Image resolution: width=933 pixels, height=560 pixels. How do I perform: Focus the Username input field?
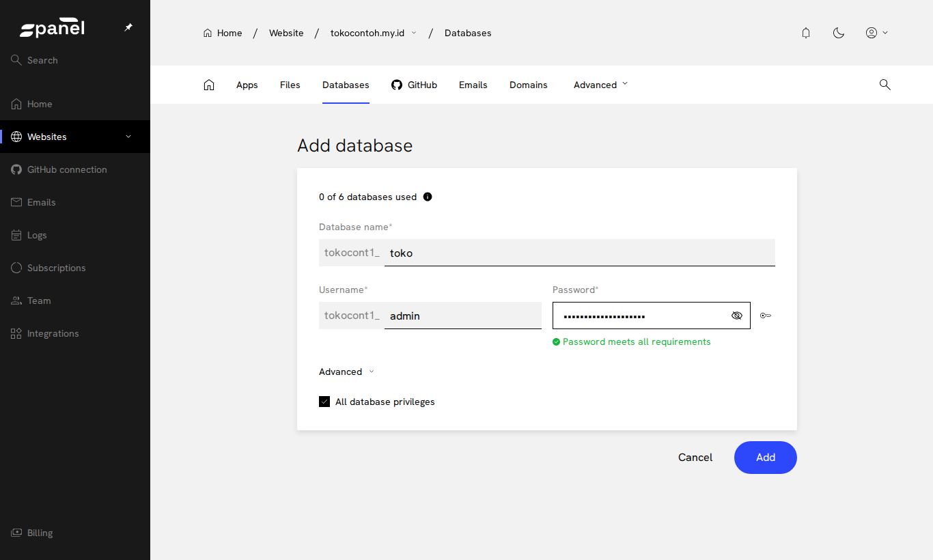pyautogui.click(x=463, y=316)
